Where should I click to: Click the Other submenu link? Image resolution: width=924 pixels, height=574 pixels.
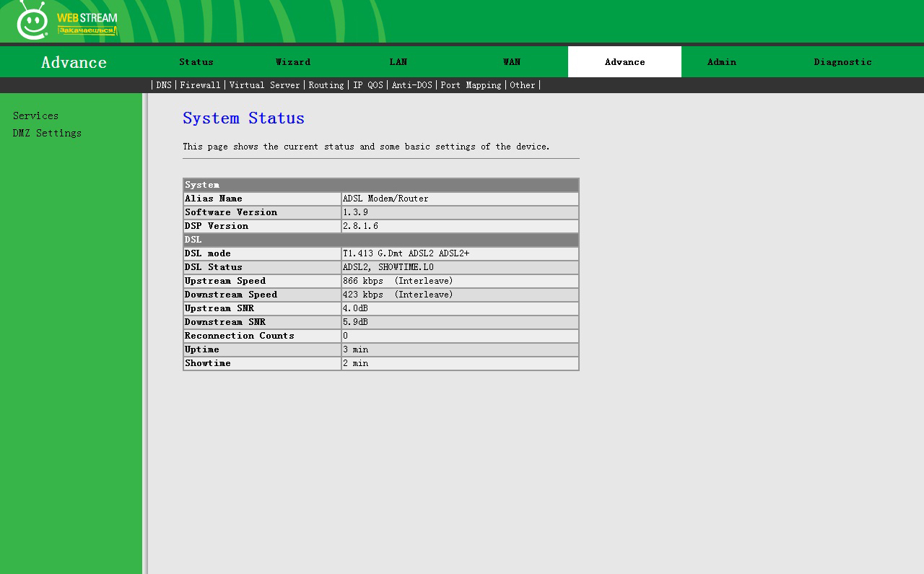point(523,85)
